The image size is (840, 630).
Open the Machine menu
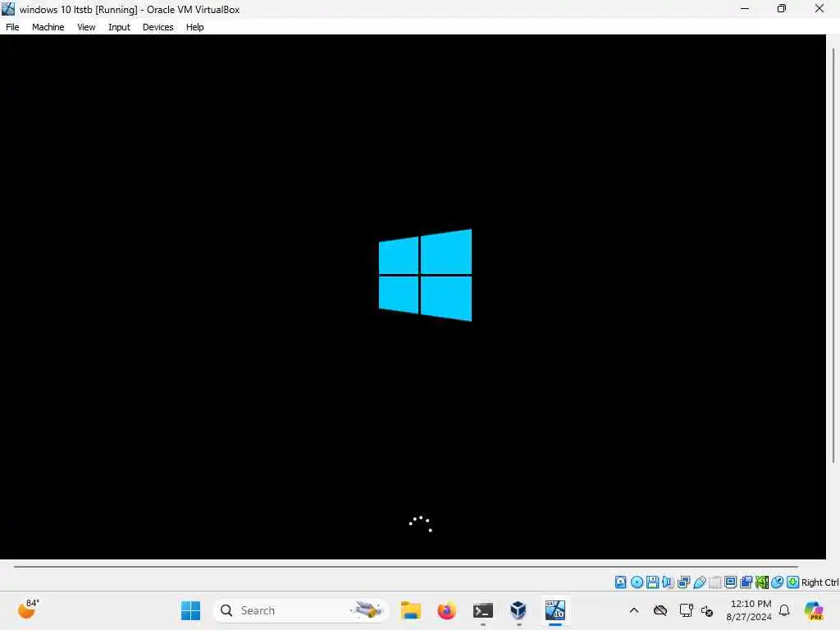[48, 27]
